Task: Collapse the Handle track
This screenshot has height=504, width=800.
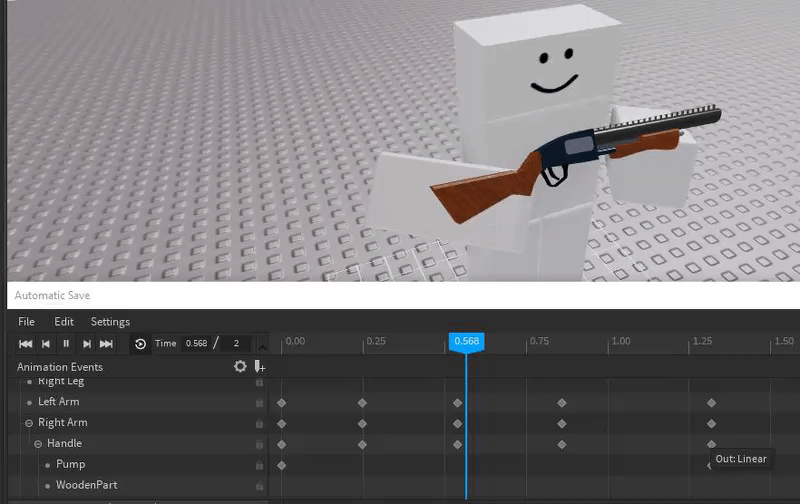Action: pos(38,444)
